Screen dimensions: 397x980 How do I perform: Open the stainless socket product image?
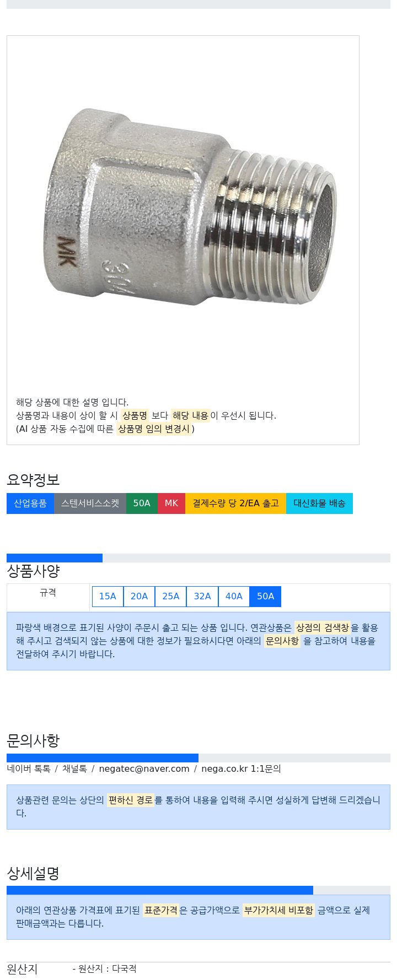(x=190, y=207)
